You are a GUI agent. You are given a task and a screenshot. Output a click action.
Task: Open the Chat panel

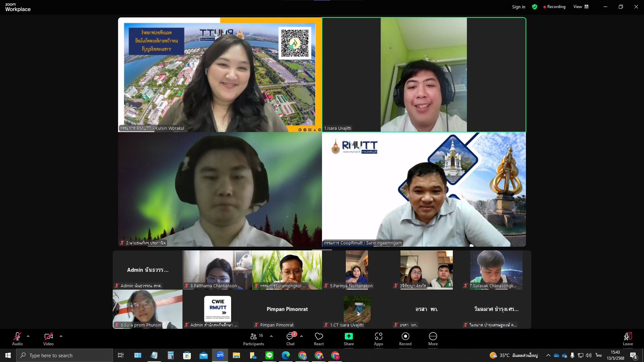[290, 339]
